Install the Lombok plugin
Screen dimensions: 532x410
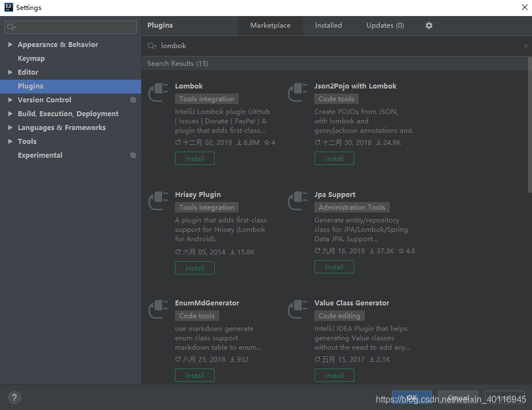[195, 158]
